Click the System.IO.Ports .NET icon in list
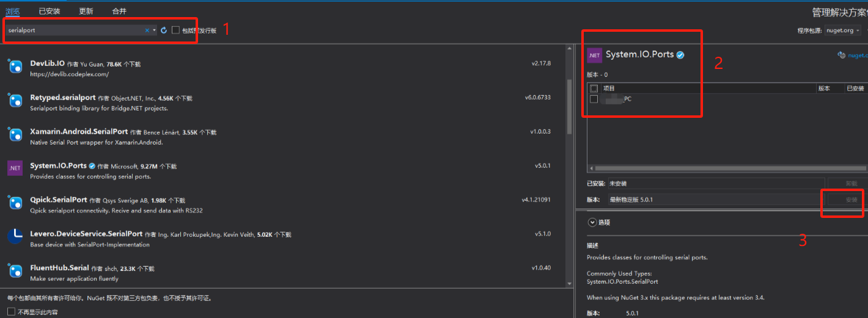This screenshot has width=868, height=318. point(15,168)
